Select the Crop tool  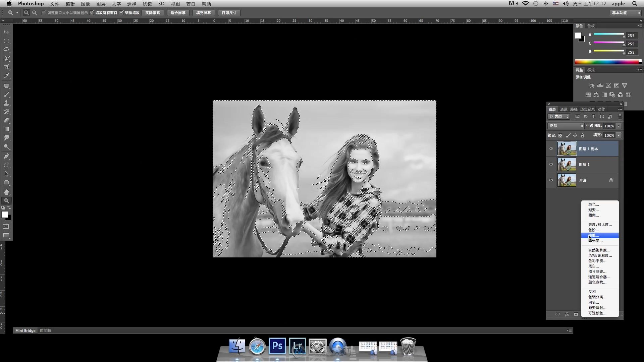tap(6, 67)
